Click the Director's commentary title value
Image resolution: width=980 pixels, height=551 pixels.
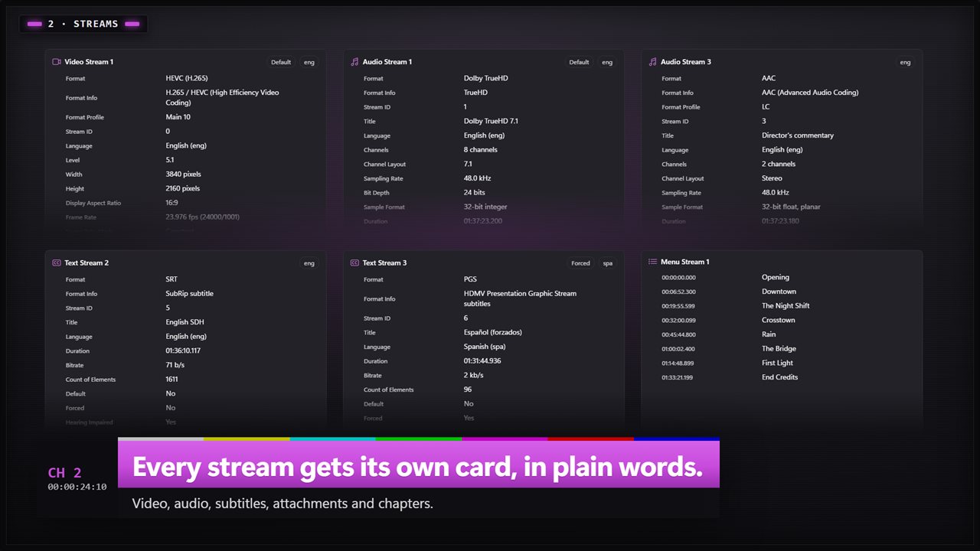(798, 135)
